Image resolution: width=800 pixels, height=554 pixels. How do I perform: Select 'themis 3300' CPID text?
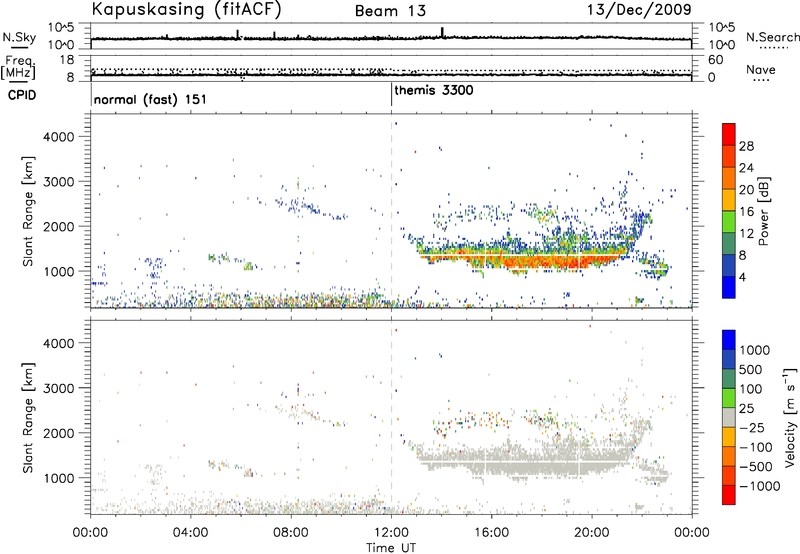click(434, 90)
